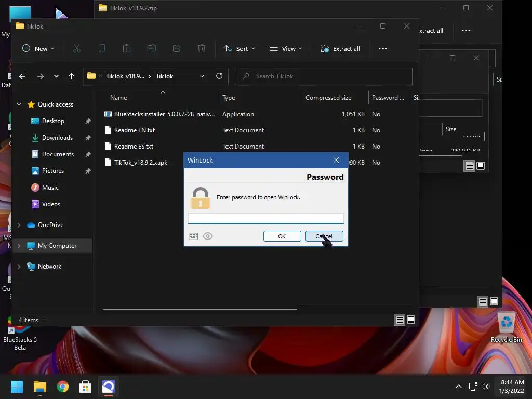The width and height of the screenshot is (532, 399).
Task: Select Readme ES.txt file
Action: tap(134, 146)
